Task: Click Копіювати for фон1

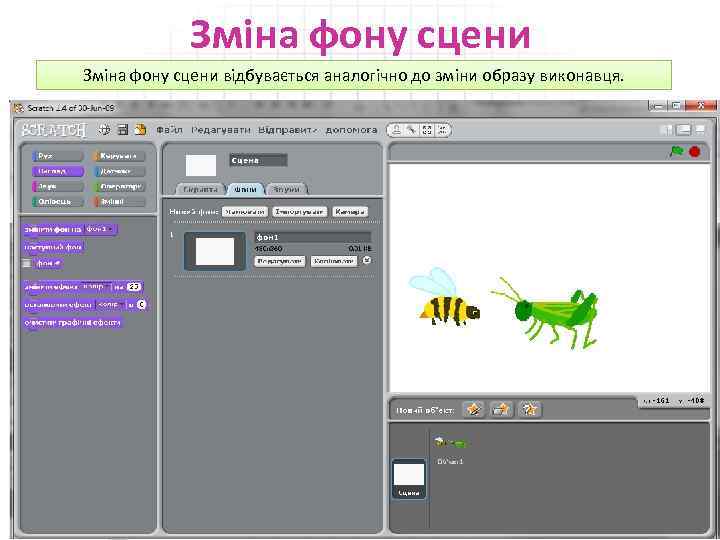Action: [334, 261]
